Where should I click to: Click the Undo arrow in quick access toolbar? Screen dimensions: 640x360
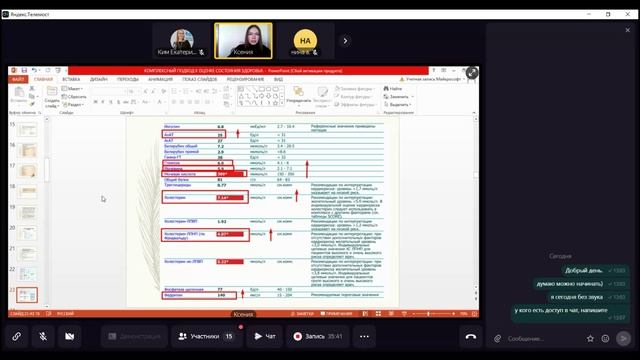pyautogui.click(x=34, y=71)
